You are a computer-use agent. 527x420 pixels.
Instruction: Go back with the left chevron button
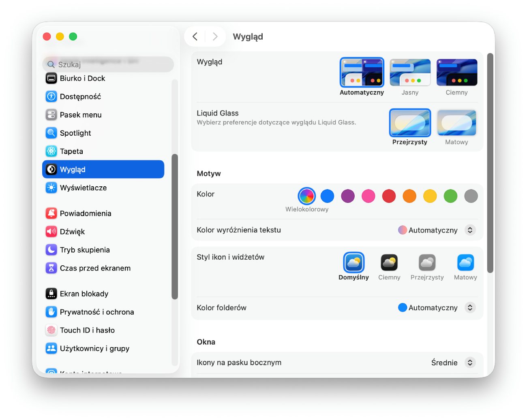[195, 36]
